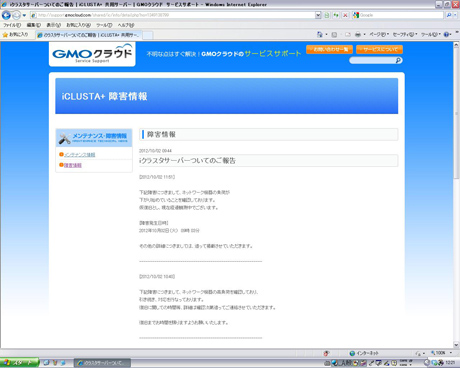Click the vertical scrollbar thumb
This screenshot has height=368, width=460.
coord(456,113)
